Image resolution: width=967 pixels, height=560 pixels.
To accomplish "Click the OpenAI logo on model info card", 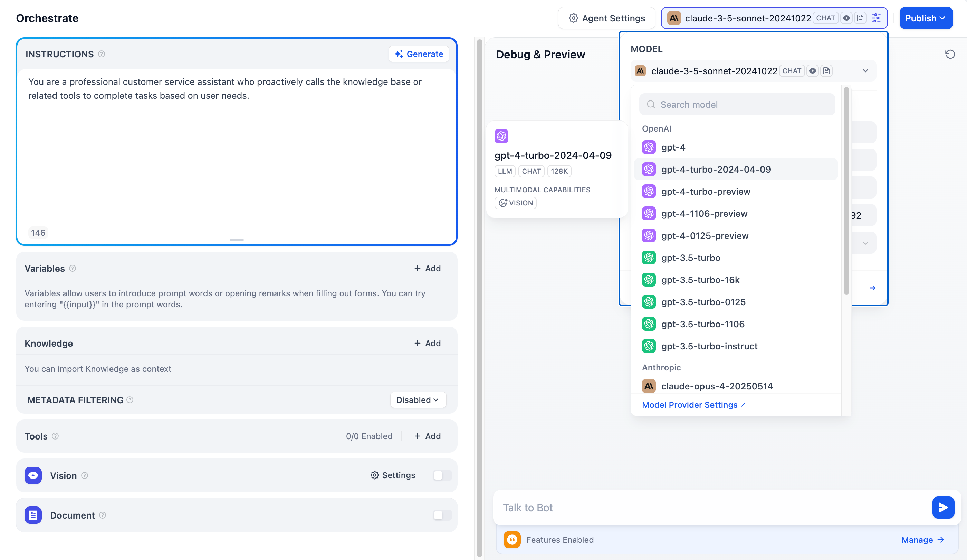I will 501,136.
